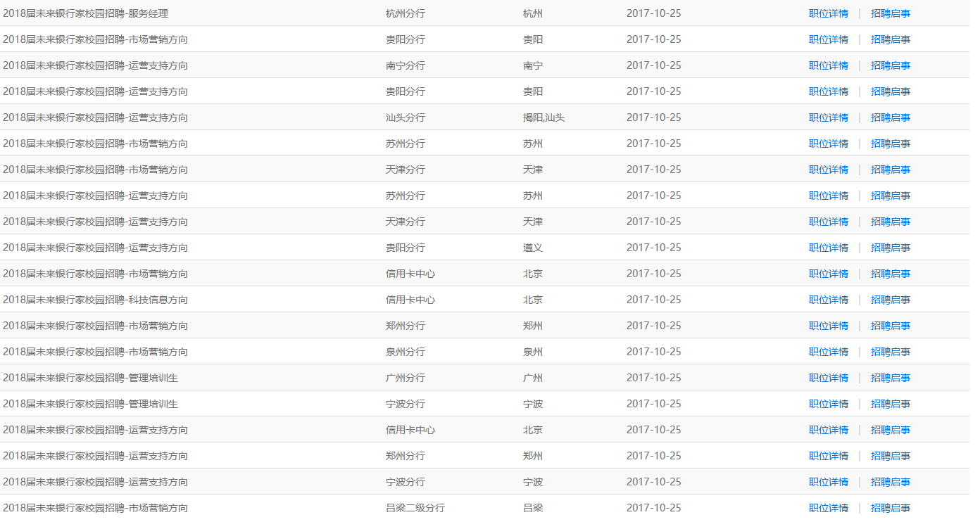Open 招聘启事 for 遵义 运营支持方向 row
The image size is (980, 529).
(x=890, y=248)
